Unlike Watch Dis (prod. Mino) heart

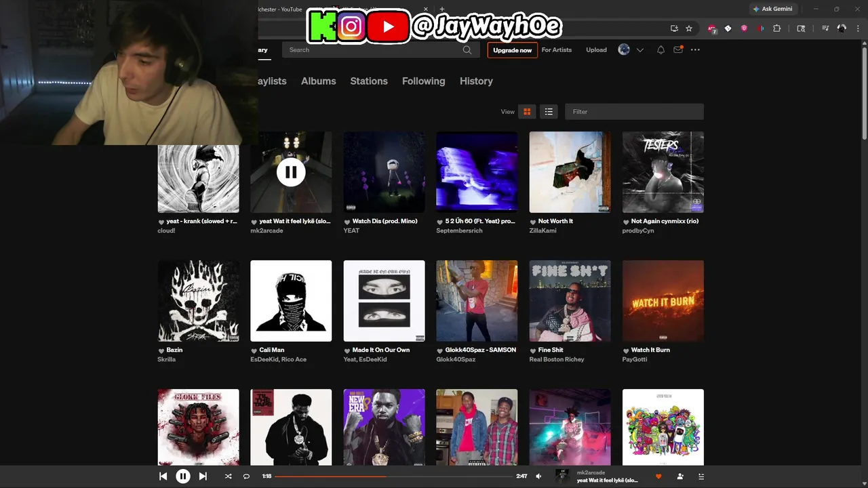[x=347, y=222]
